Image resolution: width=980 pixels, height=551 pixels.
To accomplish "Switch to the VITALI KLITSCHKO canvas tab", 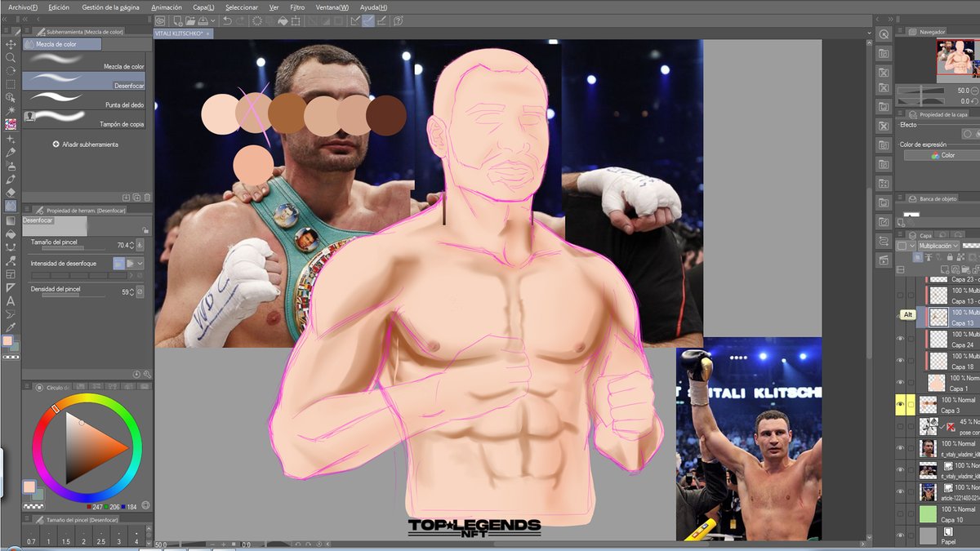I will click(x=179, y=34).
